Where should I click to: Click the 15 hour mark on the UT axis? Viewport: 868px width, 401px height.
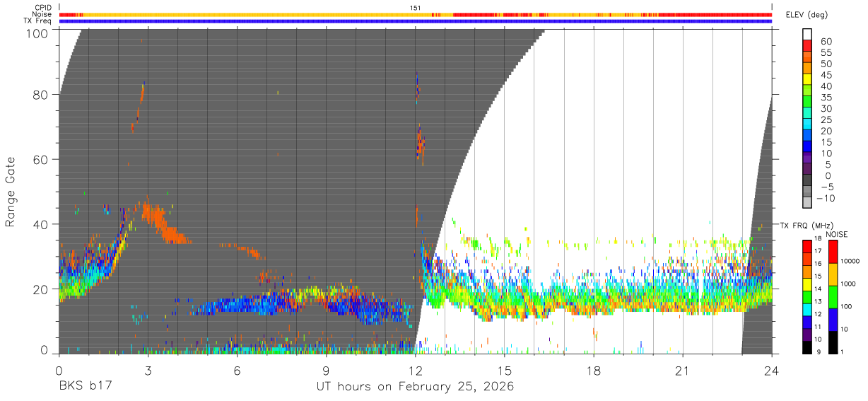point(505,370)
